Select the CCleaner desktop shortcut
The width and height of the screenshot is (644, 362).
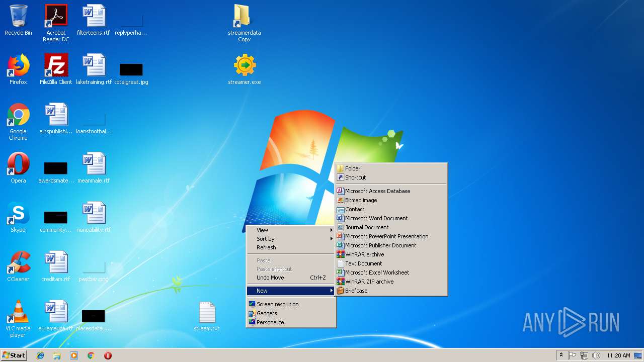pos(18,266)
